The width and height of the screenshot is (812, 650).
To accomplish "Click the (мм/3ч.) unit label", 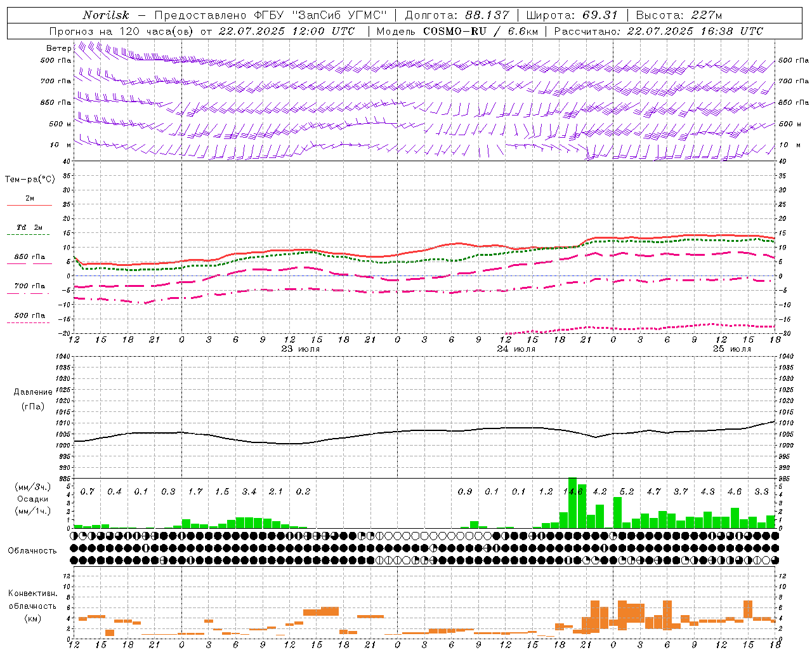I will coord(33,487).
